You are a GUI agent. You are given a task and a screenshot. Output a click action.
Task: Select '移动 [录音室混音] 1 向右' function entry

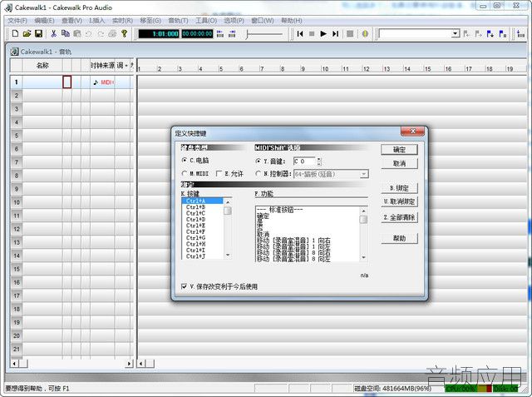293,241
